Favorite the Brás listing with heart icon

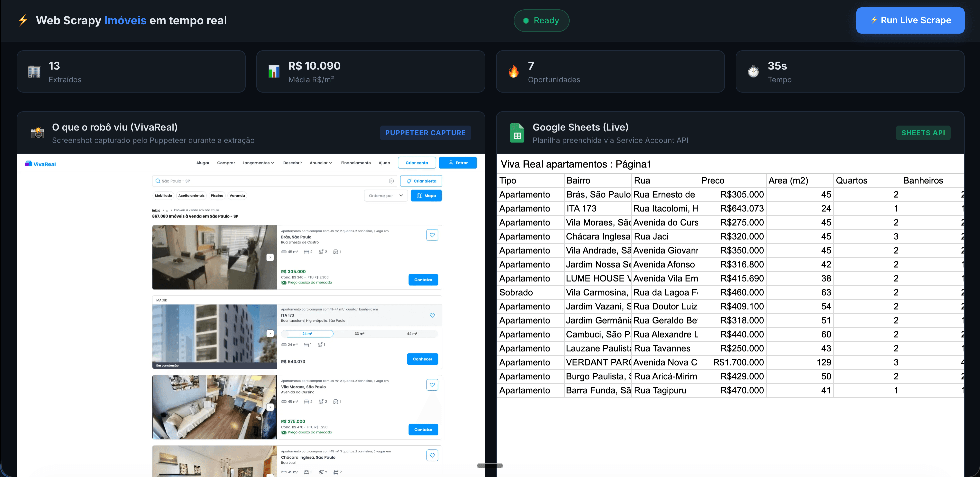(432, 235)
